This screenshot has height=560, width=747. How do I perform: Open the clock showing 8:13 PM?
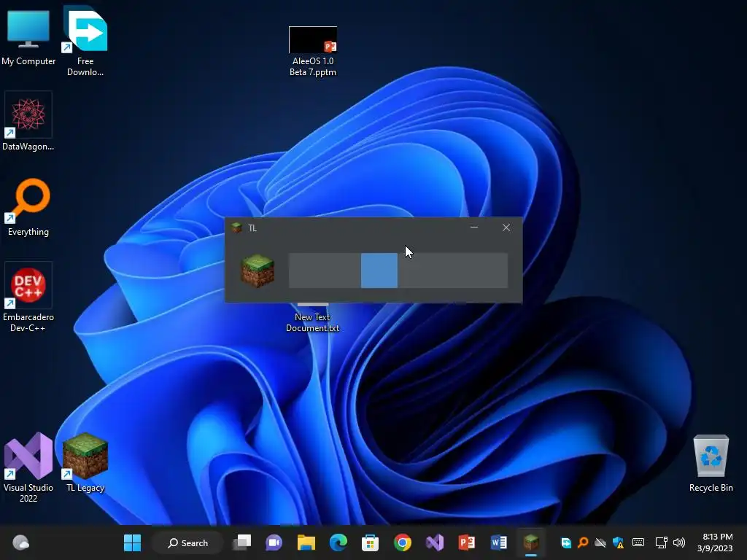[715, 542]
